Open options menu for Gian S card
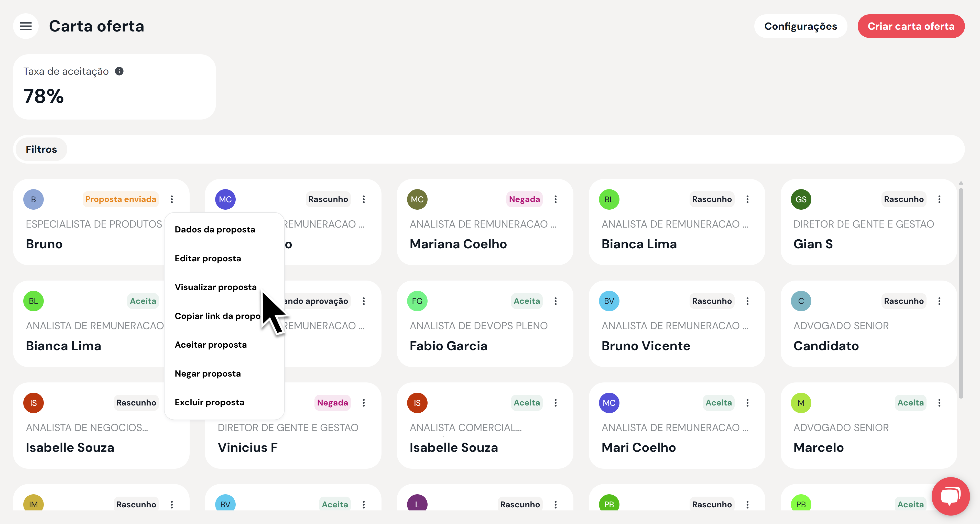This screenshot has height=524, width=980. 939,199
